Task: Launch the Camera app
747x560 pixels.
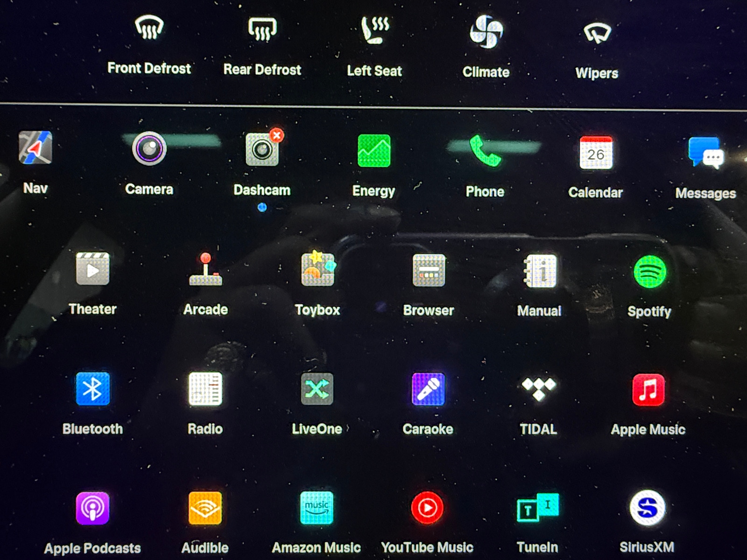Action: pos(149,149)
